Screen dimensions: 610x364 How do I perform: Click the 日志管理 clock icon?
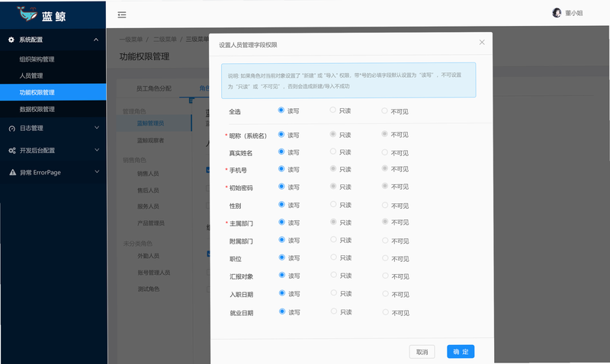point(12,129)
